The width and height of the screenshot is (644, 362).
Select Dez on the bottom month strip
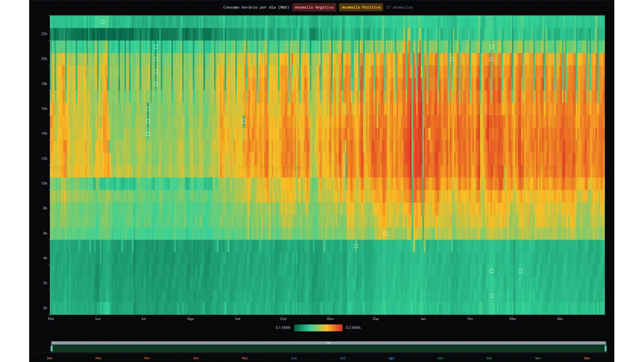[587, 358]
